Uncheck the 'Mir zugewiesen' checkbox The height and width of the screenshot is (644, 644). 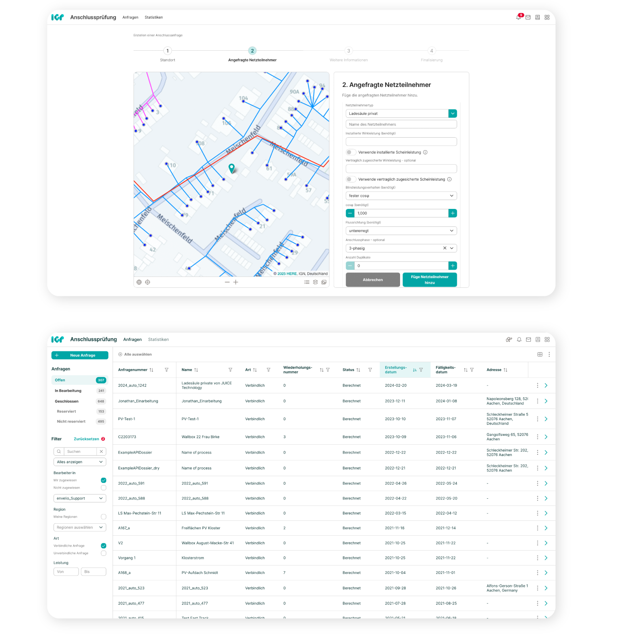(x=103, y=480)
